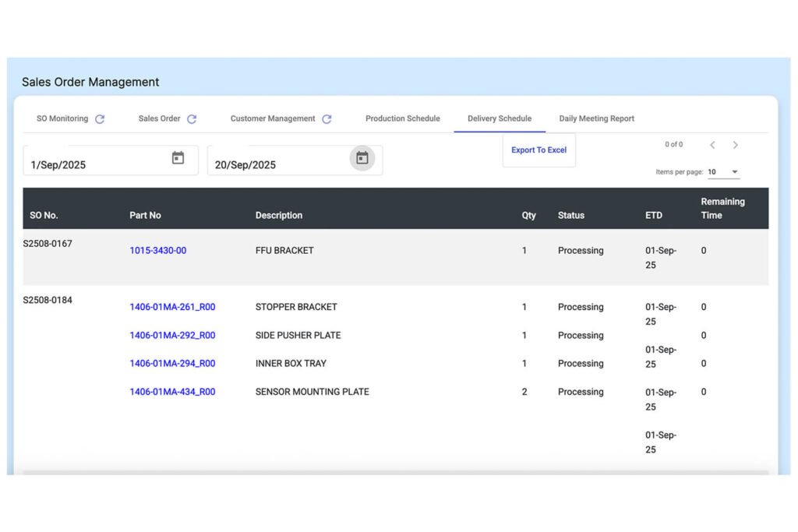Open part 1406-01MA-294_R00 link

pos(172,364)
